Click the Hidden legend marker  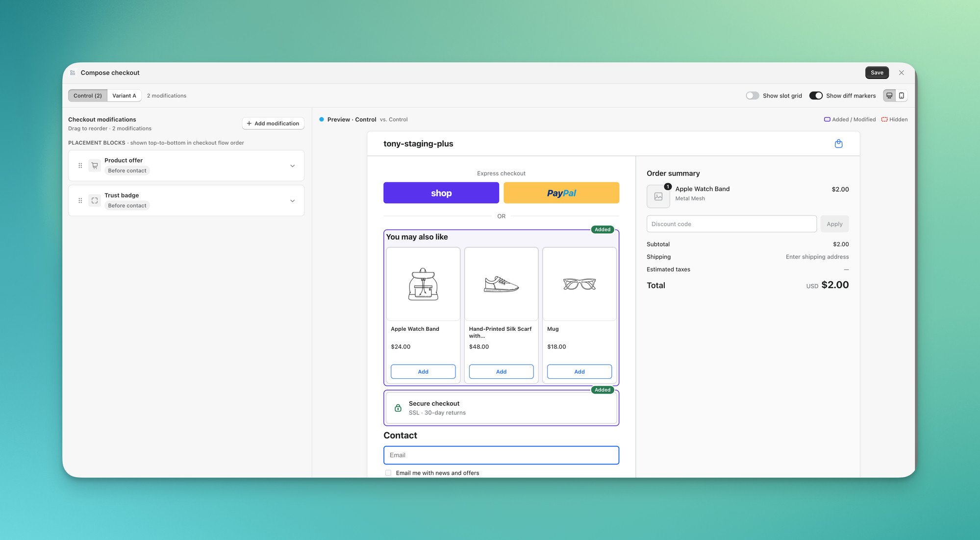[x=884, y=120]
